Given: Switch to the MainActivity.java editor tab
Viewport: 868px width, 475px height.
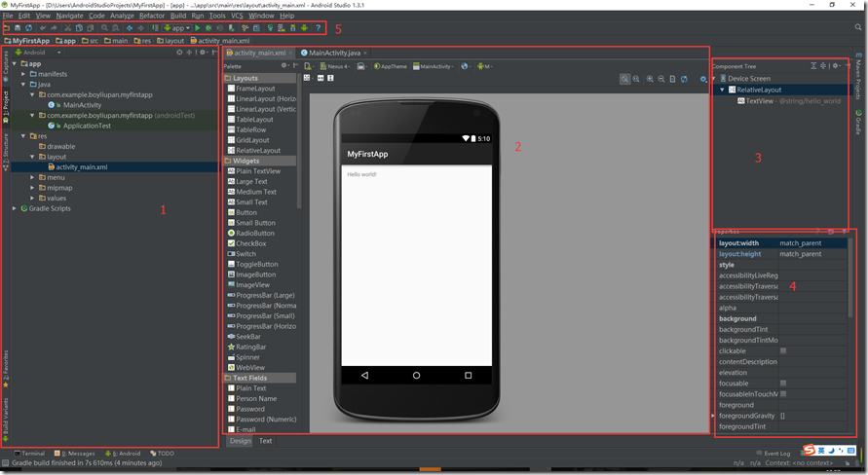Looking at the screenshot, I should pyautogui.click(x=334, y=53).
